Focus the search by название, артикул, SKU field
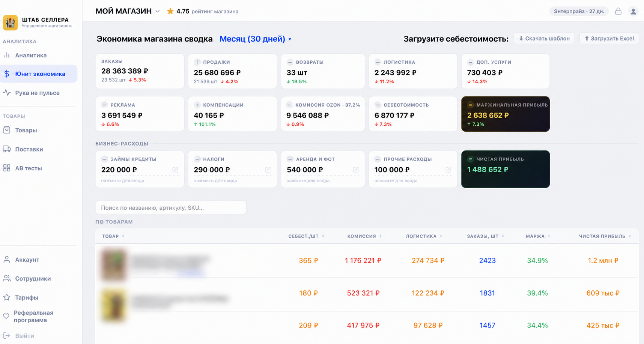The height and width of the screenshot is (344, 644). click(x=171, y=207)
